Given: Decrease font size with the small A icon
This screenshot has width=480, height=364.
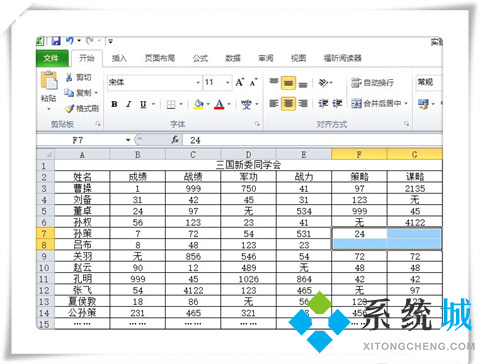Looking at the screenshot, I should (253, 82).
